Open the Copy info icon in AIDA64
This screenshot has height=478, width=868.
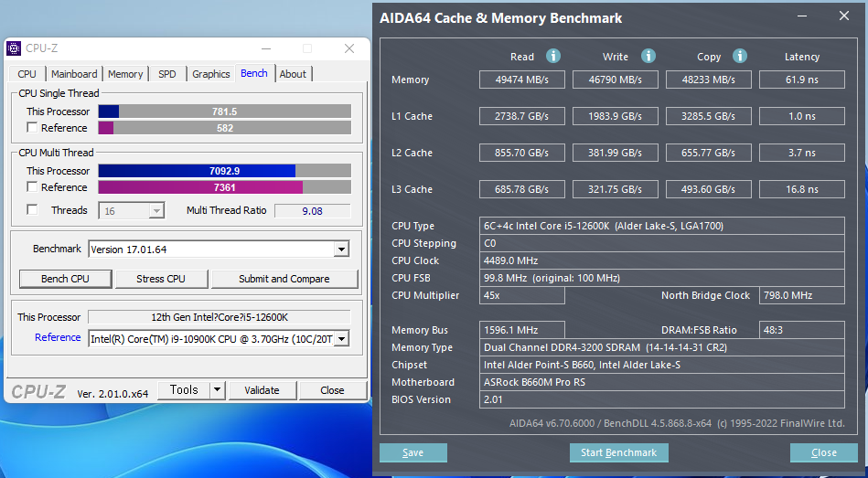coord(740,56)
